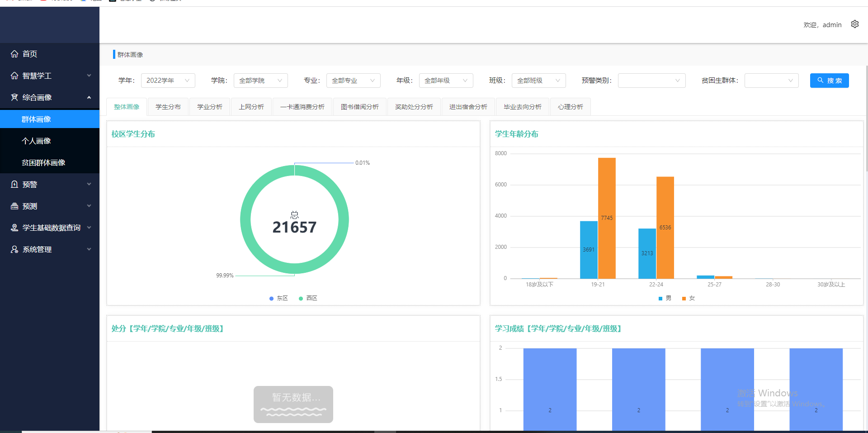868x433 pixels.
Task: Click the 学习成绩【学年/学院/专业/年级/班级】 title
Action: tap(559, 328)
